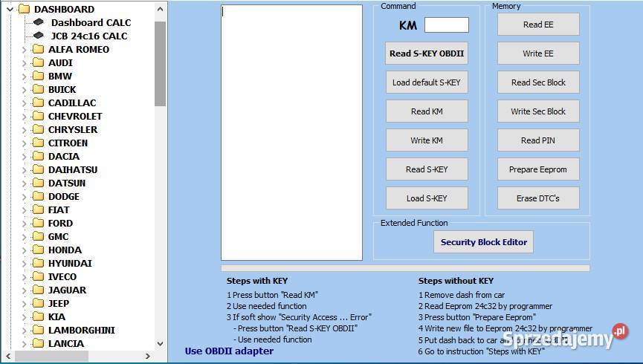Click the JCB 24c16 CALC chip icon
The width and height of the screenshot is (643, 364).
coord(39,36)
